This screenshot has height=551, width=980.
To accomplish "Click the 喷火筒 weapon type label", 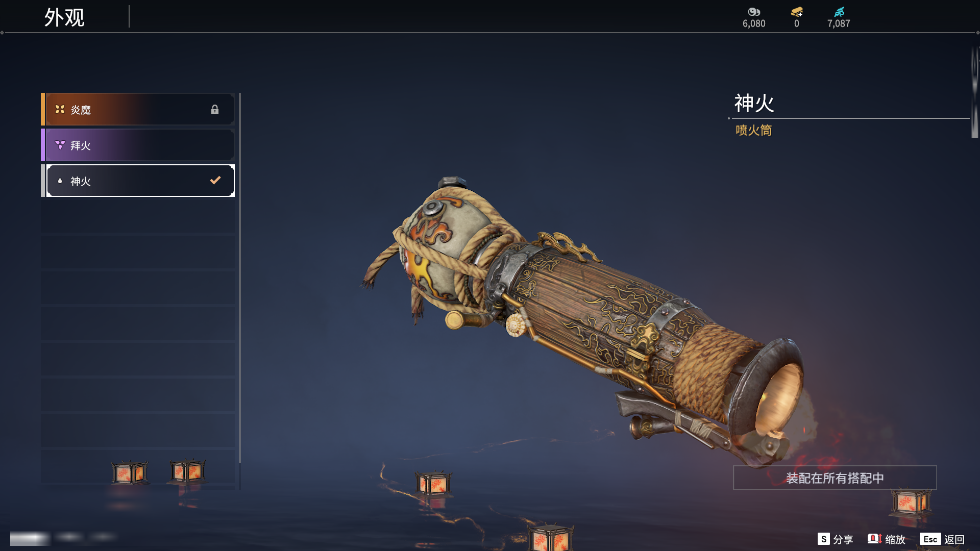I will [x=753, y=130].
